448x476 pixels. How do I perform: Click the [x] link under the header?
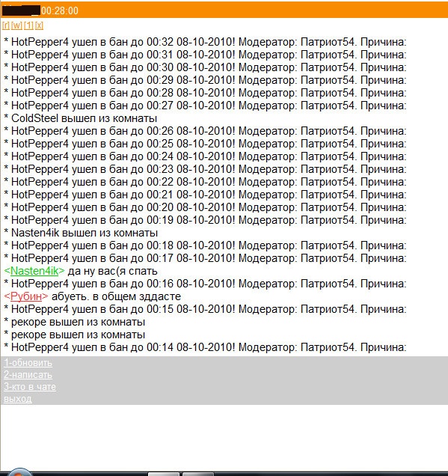[39, 25]
